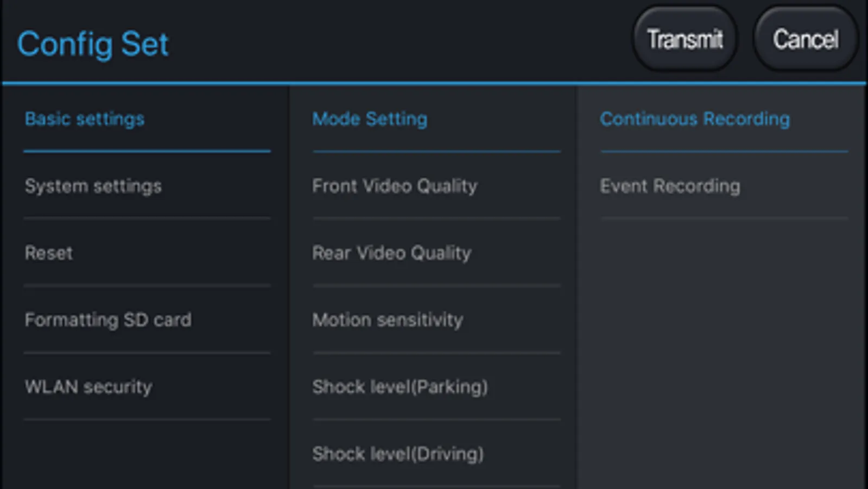Select Shock level(Parking) option
Image resolution: width=868 pixels, height=489 pixels.
[x=400, y=387]
